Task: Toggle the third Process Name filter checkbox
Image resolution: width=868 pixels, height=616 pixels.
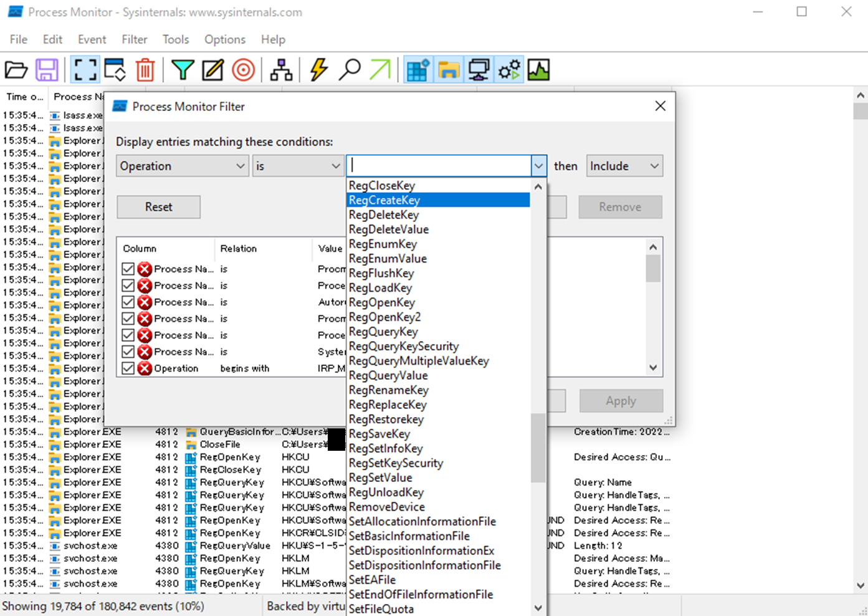Action: click(x=128, y=302)
